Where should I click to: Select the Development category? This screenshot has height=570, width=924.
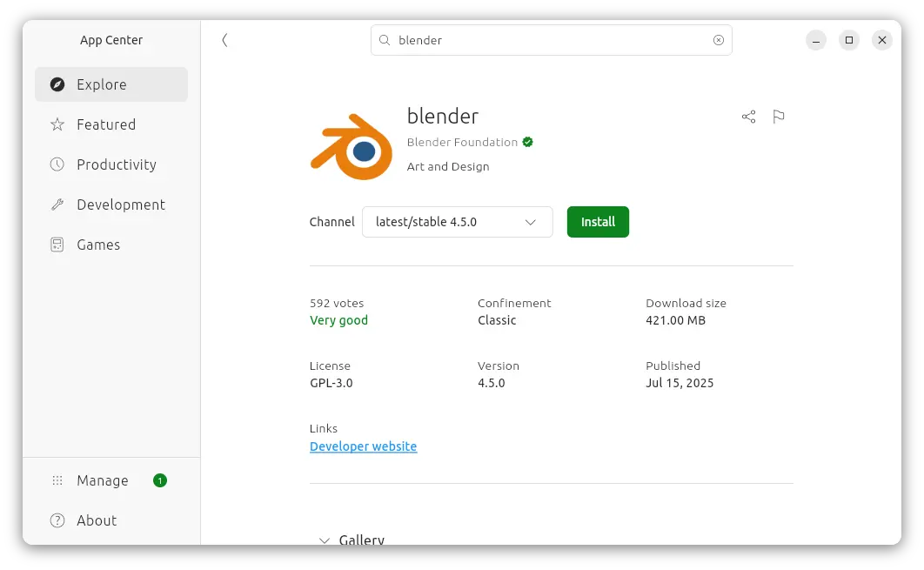point(111,205)
